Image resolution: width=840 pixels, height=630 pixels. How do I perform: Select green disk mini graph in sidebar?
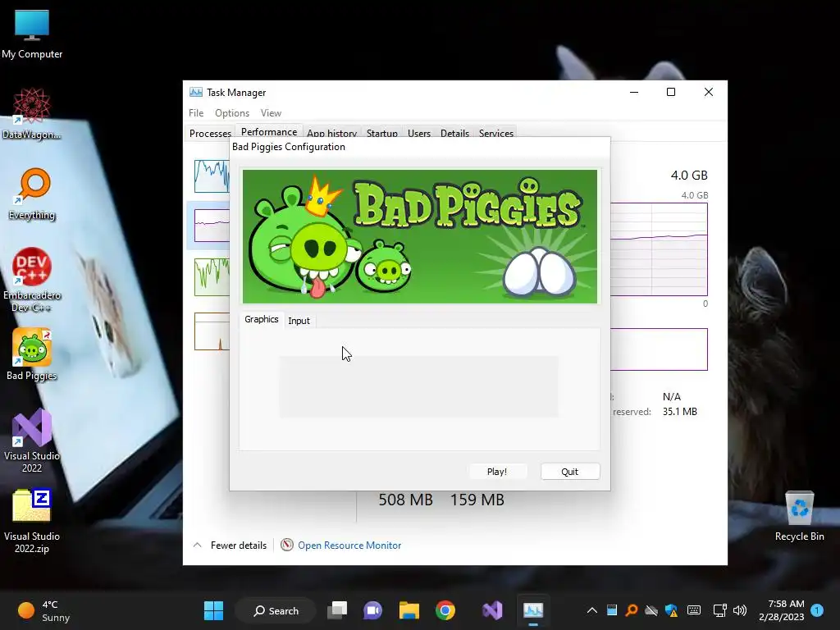(x=212, y=277)
